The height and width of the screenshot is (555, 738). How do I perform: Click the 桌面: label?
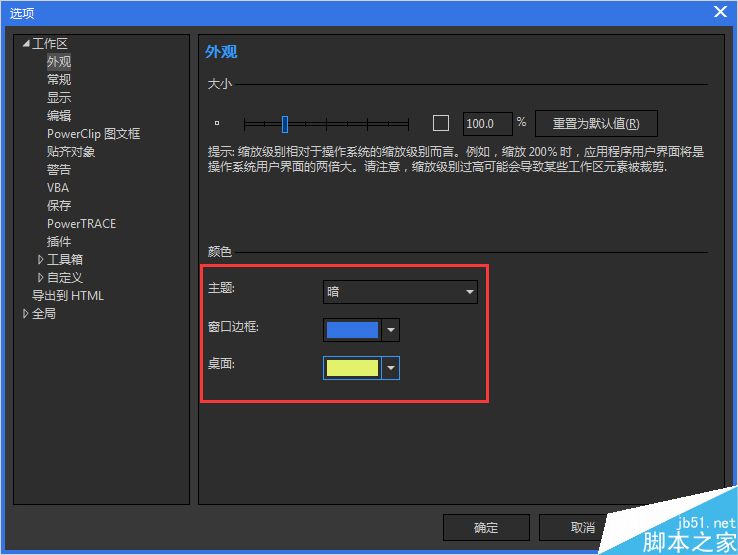[x=221, y=364]
